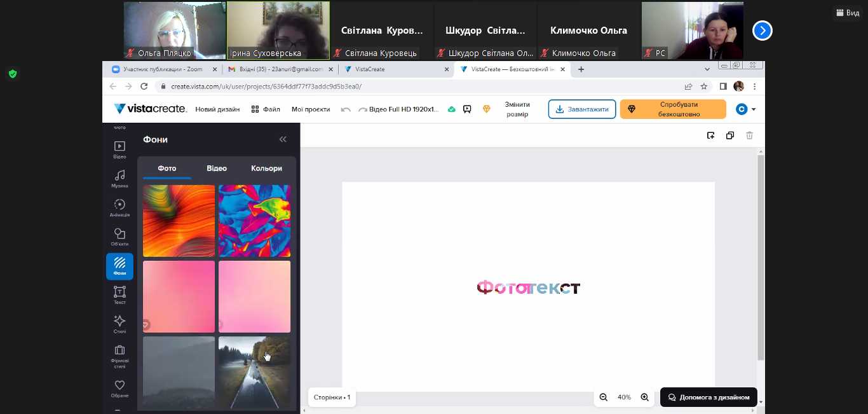Switch to the Кольори backgrounds tab
The width and height of the screenshot is (868, 414).
[266, 169]
